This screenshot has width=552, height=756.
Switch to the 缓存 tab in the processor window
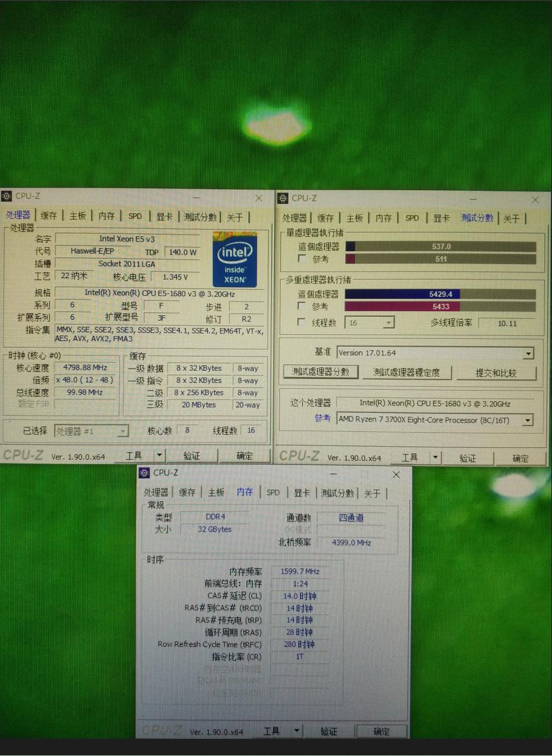(x=49, y=216)
